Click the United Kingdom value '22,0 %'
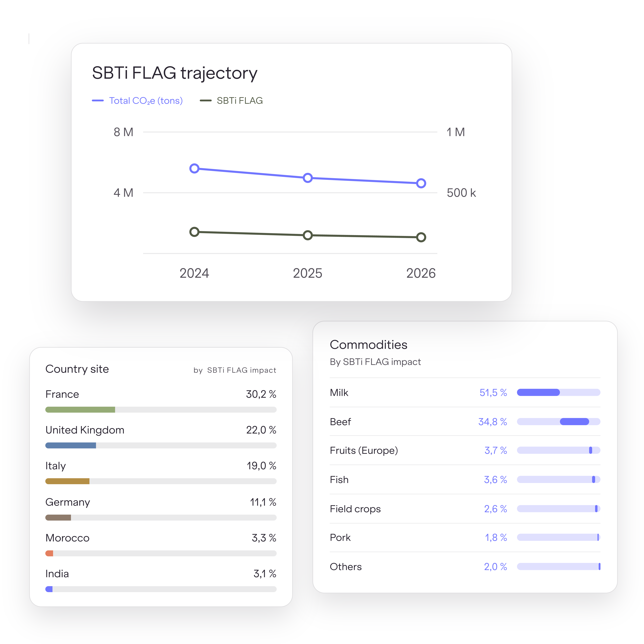Screen dimensions: 644x644 tap(261, 430)
